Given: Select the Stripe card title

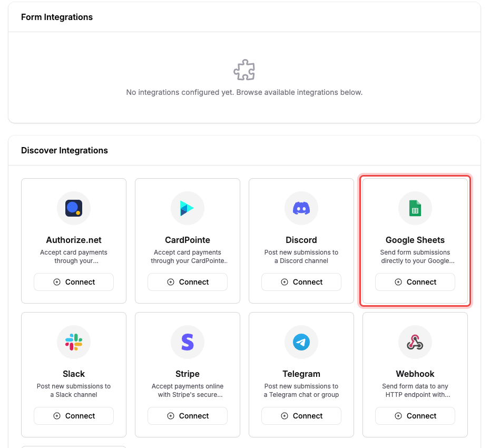Looking at the screenshot, I should 188,374.
